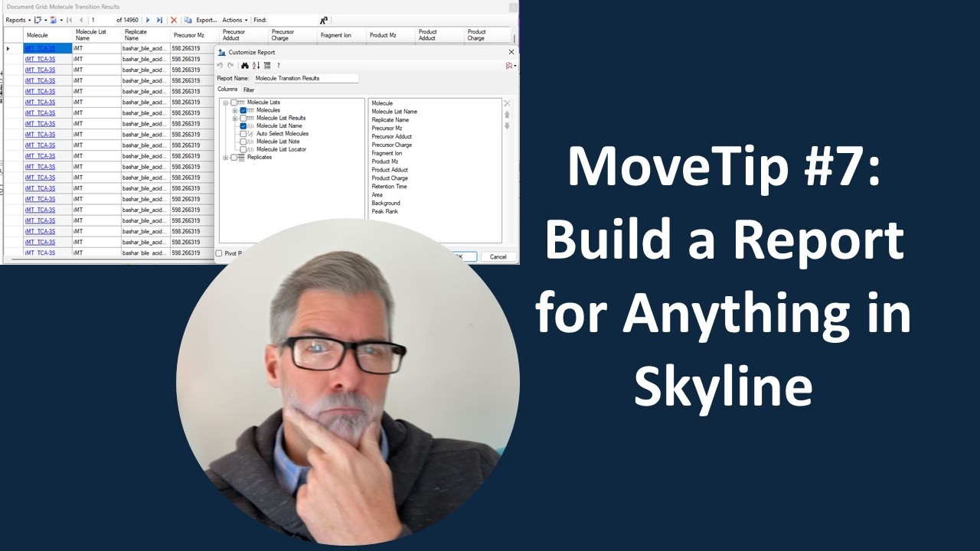Go to the next record
Screen dimensions: 980x551
click(148, 20)
